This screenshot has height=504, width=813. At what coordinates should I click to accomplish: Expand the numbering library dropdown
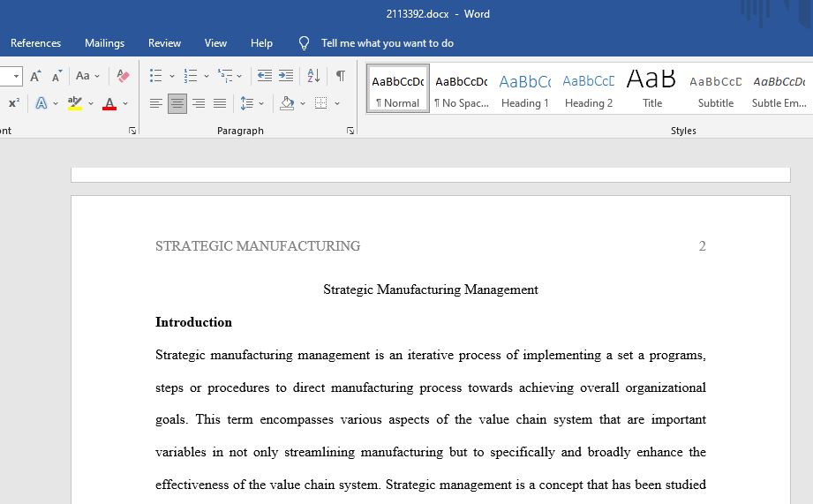(207, 76)
